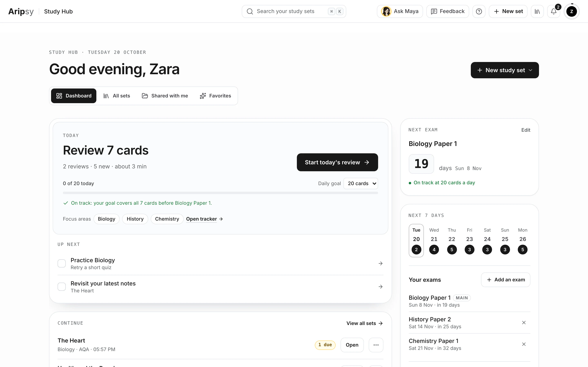The width and height of the screenshot is (588, 367).
Task: Toggle the Chemistry focus area chip
Action: tap(167, 219)
